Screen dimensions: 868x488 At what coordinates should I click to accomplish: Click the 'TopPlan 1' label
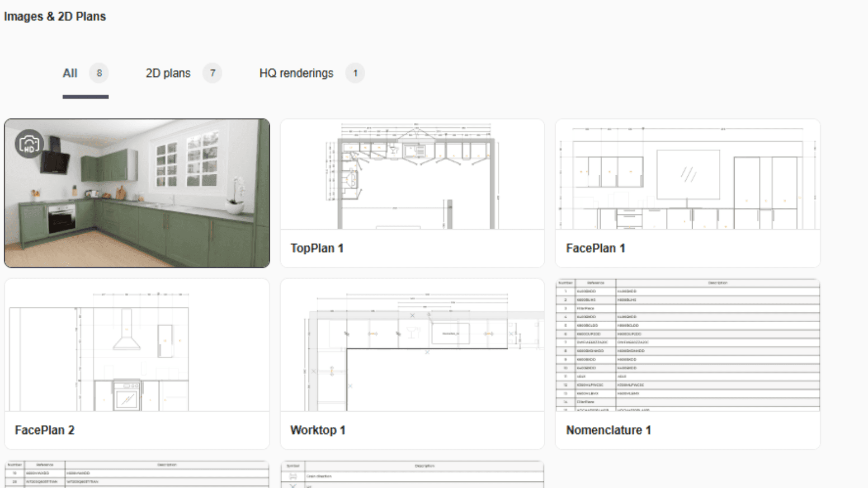(x=317, y=249)
